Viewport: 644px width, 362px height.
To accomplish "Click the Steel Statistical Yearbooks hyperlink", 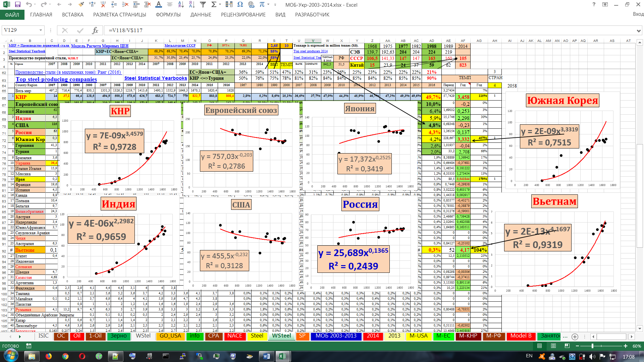I will pos(156,78).
